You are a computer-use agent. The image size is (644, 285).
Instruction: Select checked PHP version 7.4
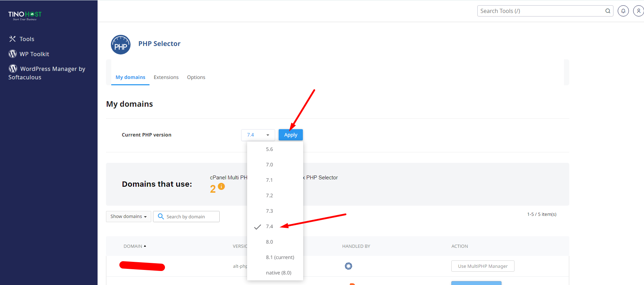[275, 226]
